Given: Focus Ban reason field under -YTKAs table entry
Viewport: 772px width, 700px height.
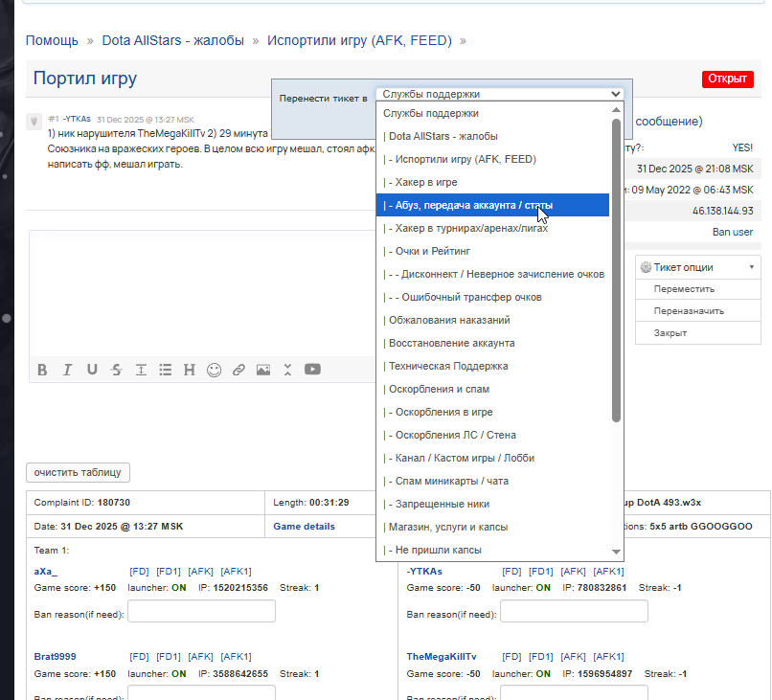Looking at the screenshot, I should click(574, 611).
